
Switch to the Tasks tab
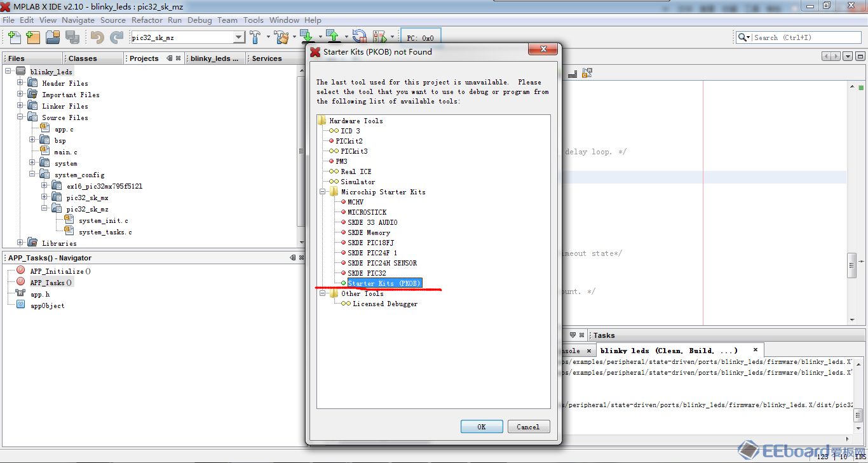coord(604,335)
